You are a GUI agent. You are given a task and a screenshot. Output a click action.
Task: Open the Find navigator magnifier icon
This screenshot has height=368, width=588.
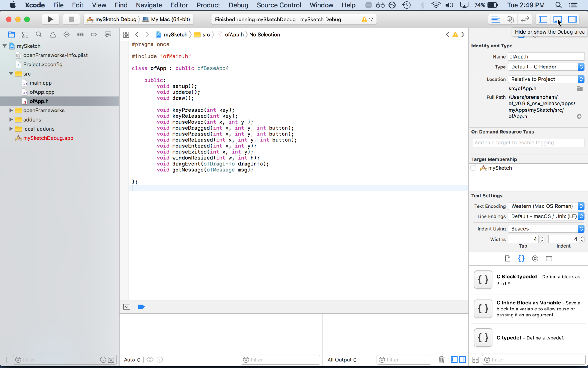click(x=39, y=35)
